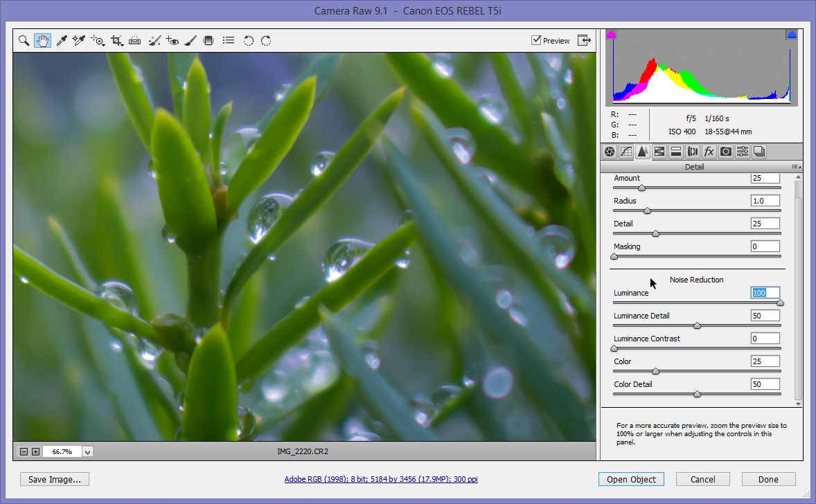
Task: Open the zoom level dropdown
Action: pyautogui.click(x=87, y=451)
